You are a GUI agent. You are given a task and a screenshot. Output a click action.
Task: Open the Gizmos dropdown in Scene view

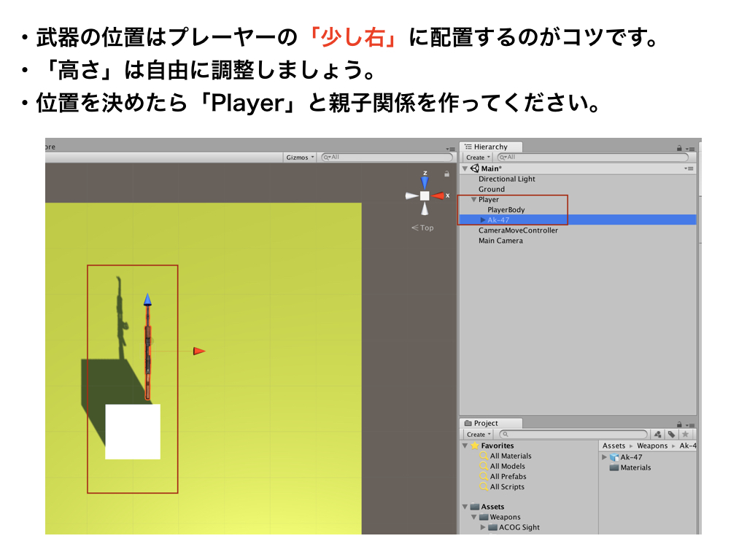coord(300,157)
